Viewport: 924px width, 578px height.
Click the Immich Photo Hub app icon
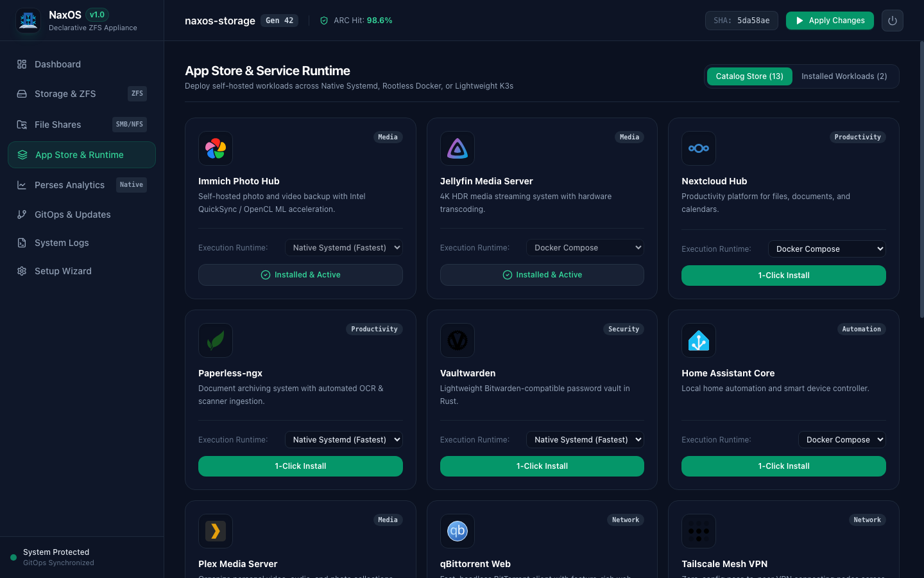[216, 148]
